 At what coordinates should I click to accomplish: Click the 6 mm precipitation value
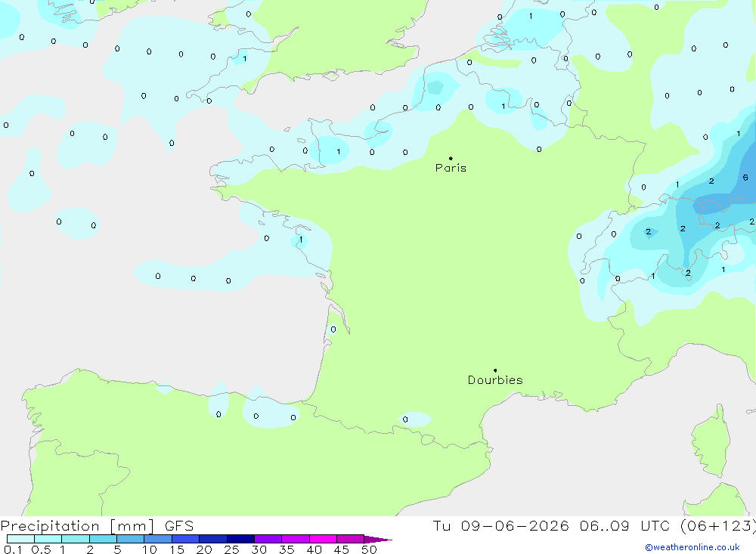pos(745,178)
